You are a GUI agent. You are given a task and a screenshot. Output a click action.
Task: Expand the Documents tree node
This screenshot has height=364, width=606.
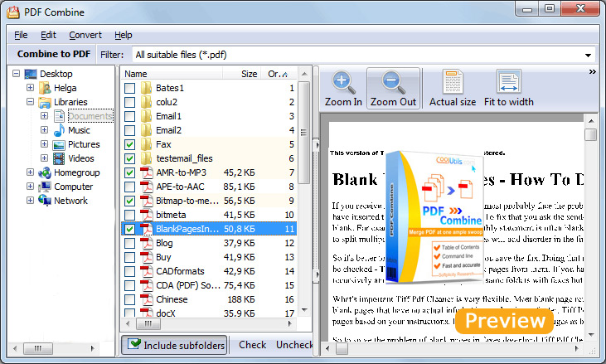point(45,115)
